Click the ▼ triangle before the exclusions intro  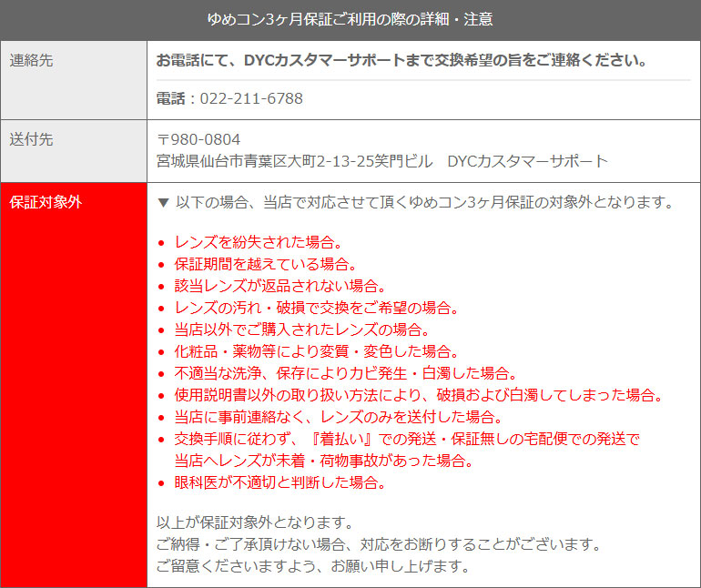(x=163, y=202)
